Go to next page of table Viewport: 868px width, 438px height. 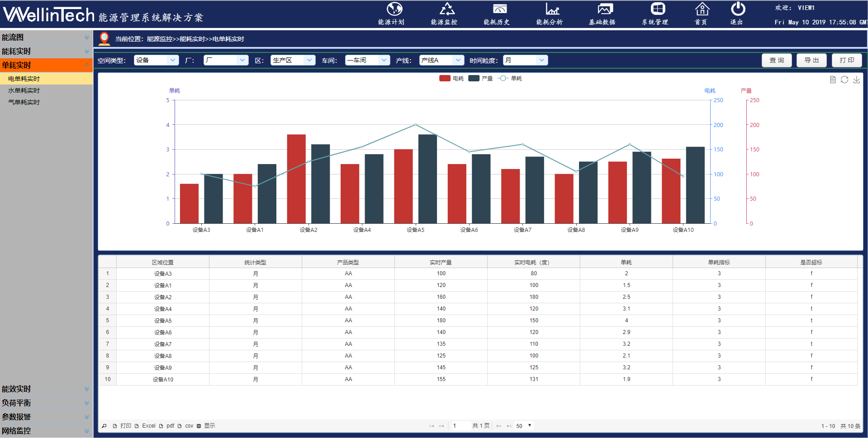tap(499, 426)
